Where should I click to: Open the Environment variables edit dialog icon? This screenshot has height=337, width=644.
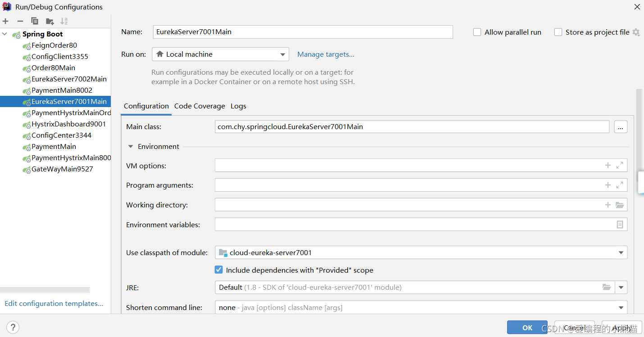click(x=620, y=225)
